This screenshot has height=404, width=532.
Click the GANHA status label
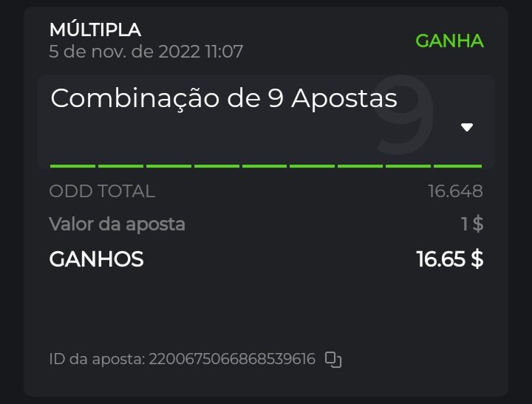point(449,41)
